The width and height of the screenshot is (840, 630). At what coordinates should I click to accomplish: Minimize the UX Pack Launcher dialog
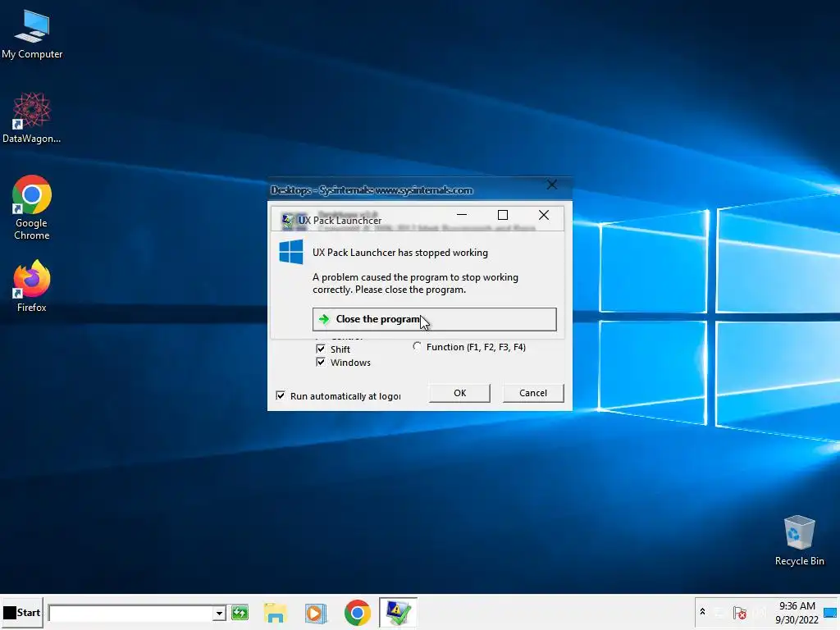[x=462, y=215]
